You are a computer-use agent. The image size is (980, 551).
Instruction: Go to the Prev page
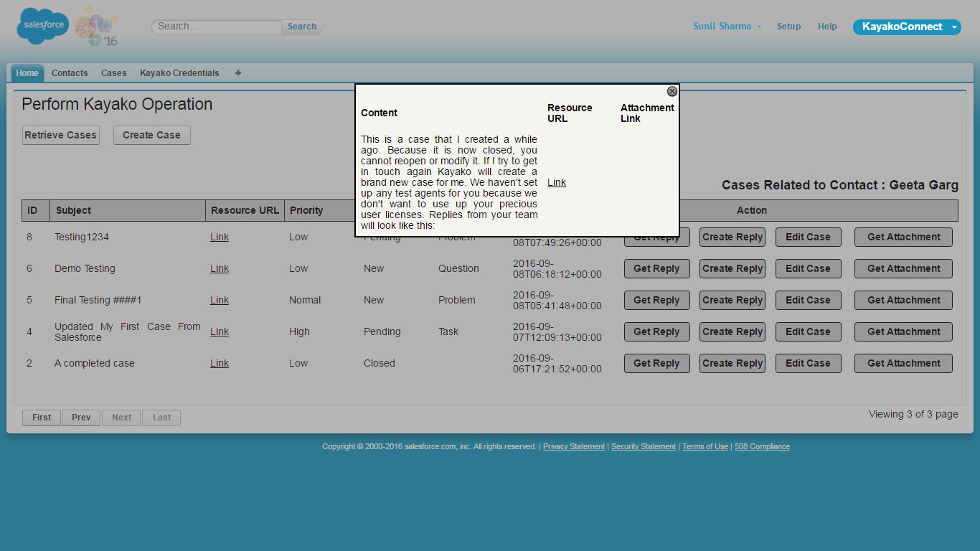pyautogui.click(x=81, y=418)
